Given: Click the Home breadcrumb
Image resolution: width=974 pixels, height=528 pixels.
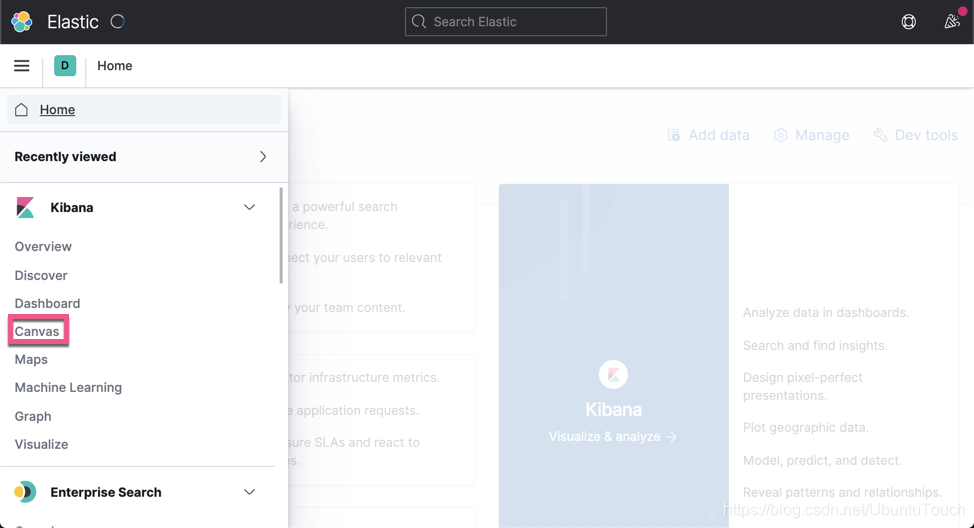Looking at the screenshot, I should point(114,66).
